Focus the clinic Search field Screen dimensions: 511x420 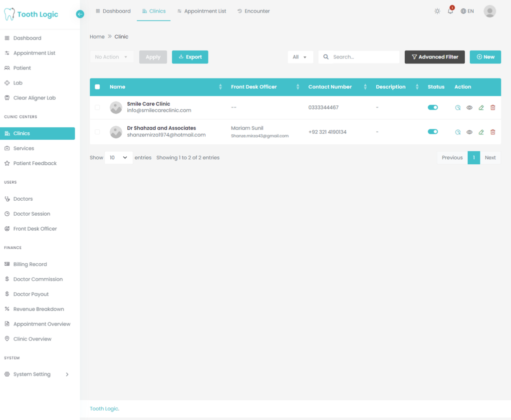(359, 57)
